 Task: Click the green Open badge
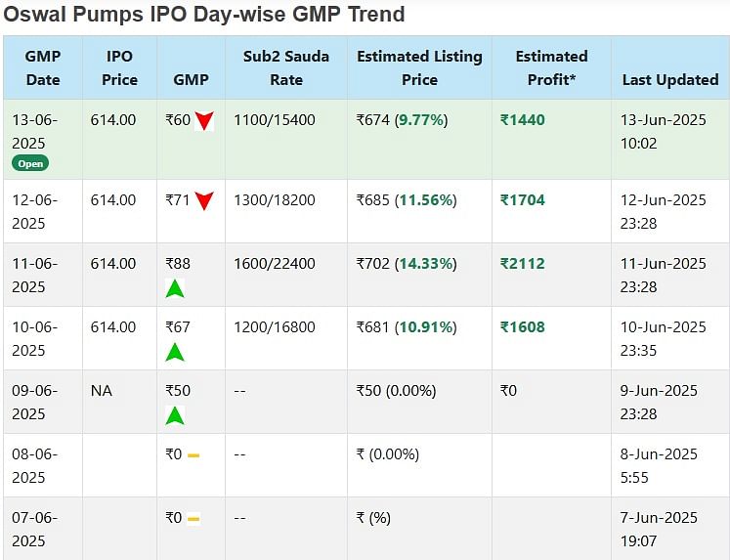click(30, 163)
